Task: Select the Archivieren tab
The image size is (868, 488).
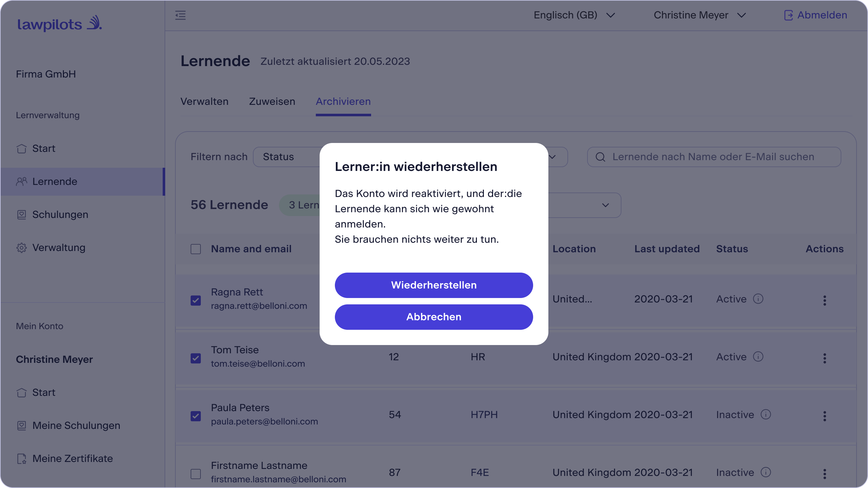Action: tap(343, 101)
